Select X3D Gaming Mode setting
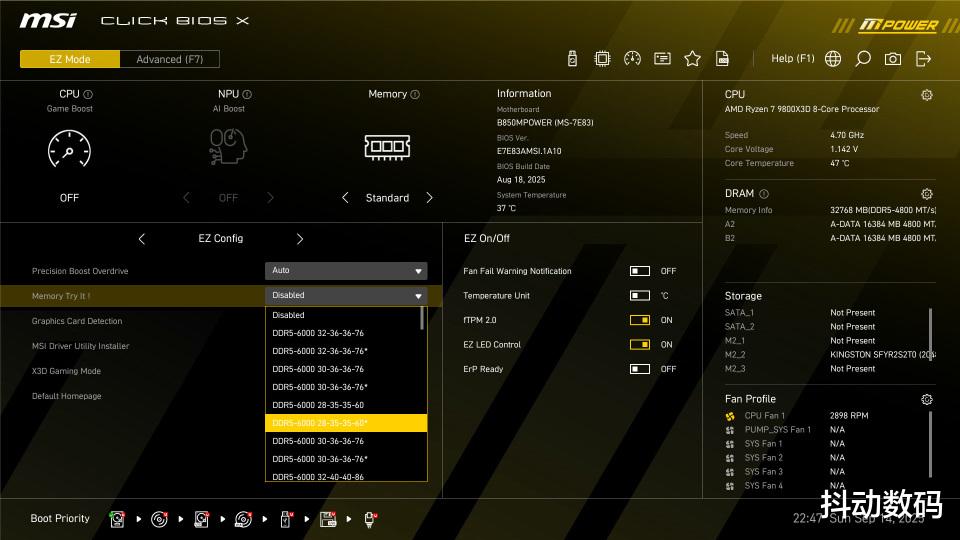 click(x=66, y=371)
